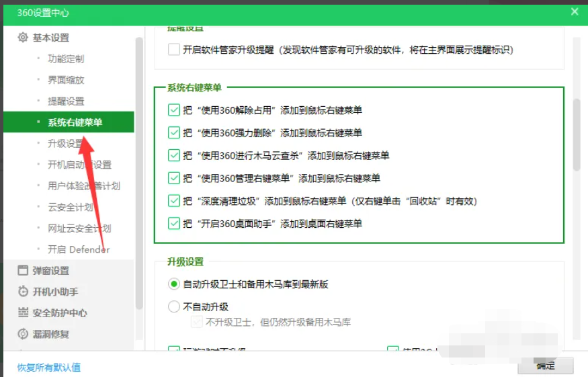The width and height of the screenshot is (588, 377).
Task: Select 系统右键菜单 in the sidebar
Action: [69, 122]
